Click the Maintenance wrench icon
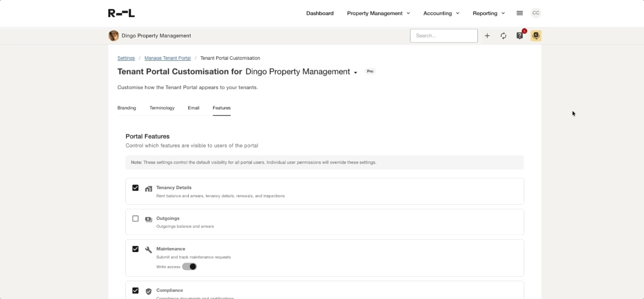Screen dimensions: 644x299 [x=149, y=250]
